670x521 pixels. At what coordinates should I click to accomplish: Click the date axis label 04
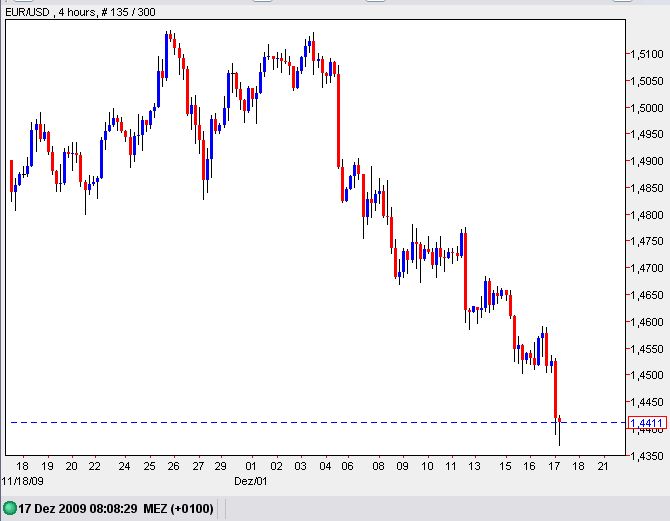pyautogui.click(x=325, y=466)
